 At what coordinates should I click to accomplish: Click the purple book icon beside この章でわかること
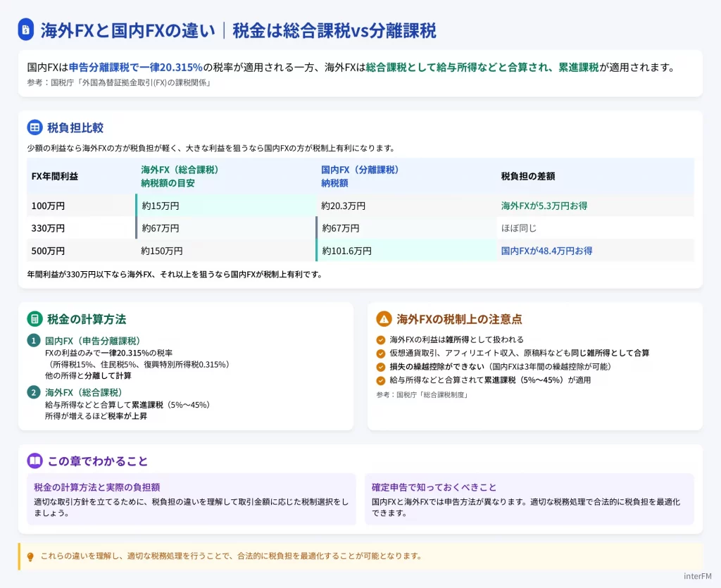[35, 461]
